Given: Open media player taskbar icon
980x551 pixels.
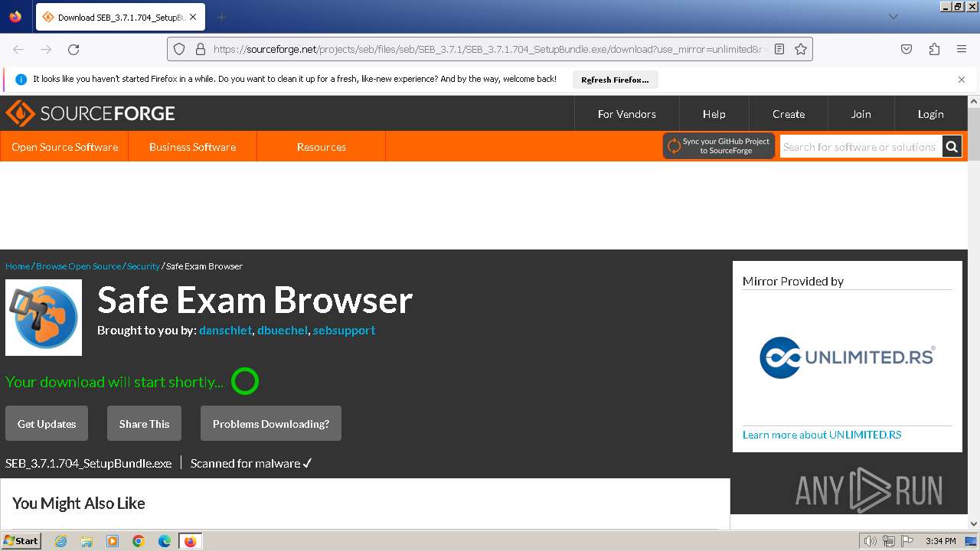Looking at the screenshot, I should click(x=113, y=541).
